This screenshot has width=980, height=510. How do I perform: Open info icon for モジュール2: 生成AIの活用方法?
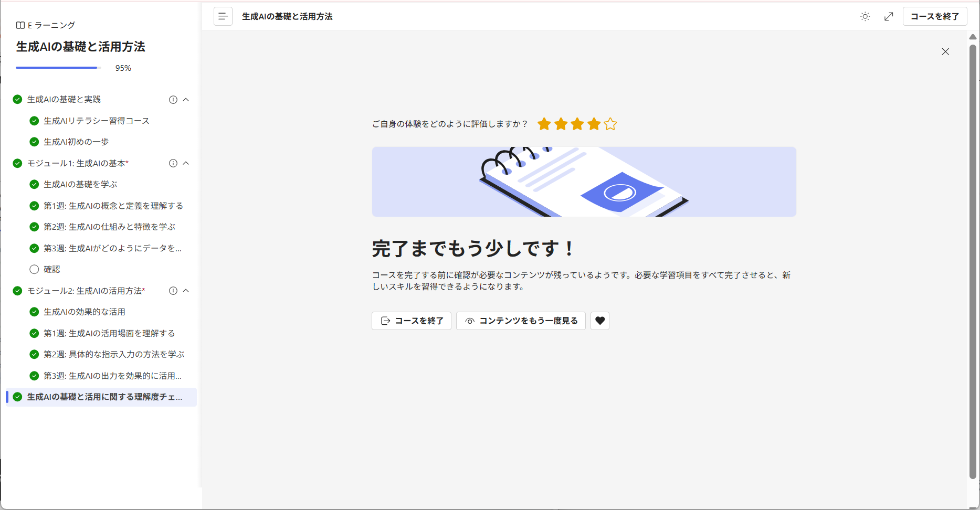[173, 291]
